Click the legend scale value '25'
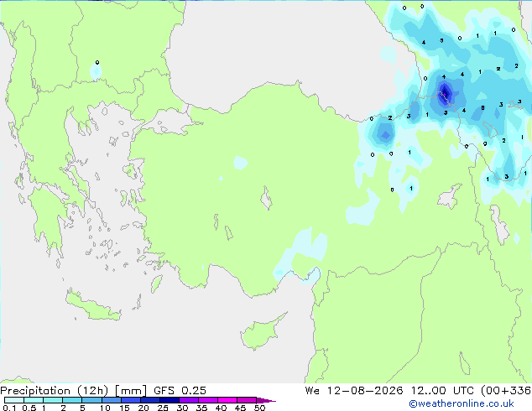This screenshot has width=532, height=411. tap(163, 408)
